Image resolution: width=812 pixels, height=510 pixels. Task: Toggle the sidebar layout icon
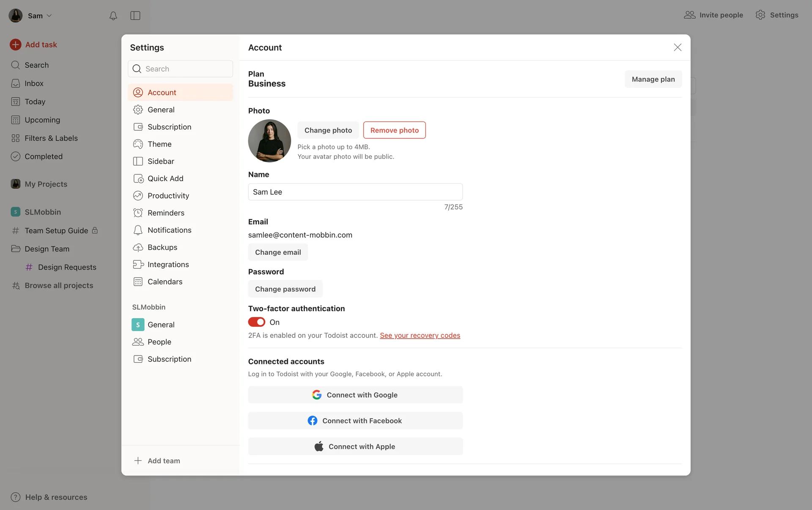135,16
